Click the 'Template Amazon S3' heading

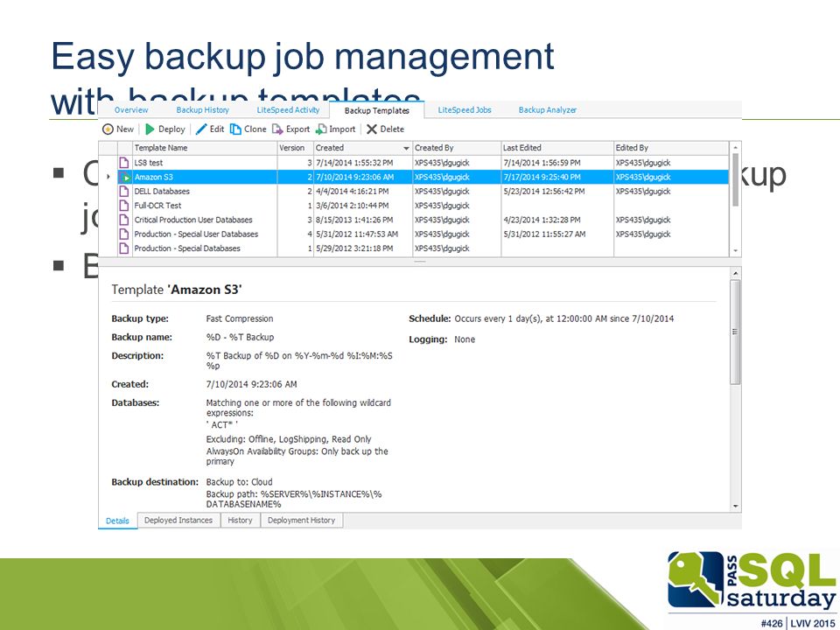click(177, 290)
